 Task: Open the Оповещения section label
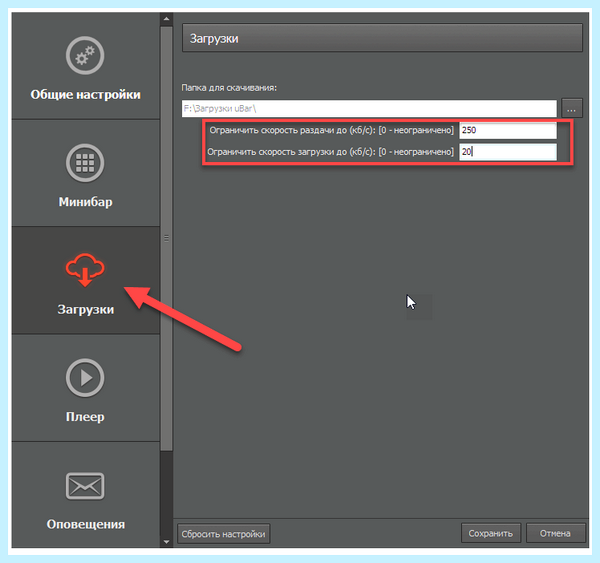(x=85, y=524)
